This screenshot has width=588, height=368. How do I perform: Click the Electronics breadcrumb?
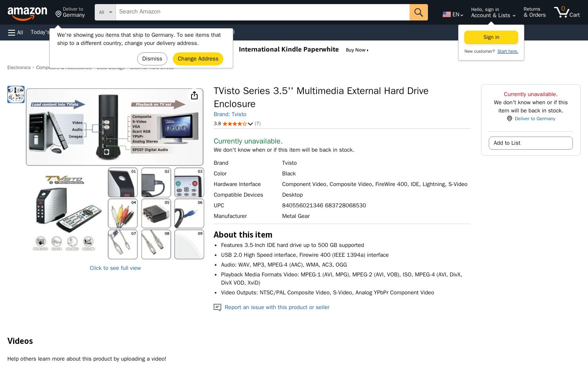19,67
